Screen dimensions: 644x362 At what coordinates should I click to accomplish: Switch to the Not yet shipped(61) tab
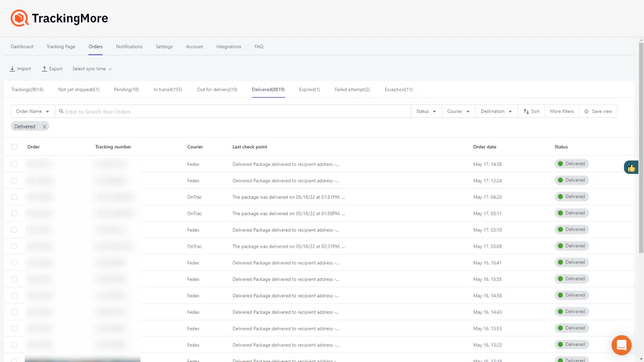tap(78, 89)
